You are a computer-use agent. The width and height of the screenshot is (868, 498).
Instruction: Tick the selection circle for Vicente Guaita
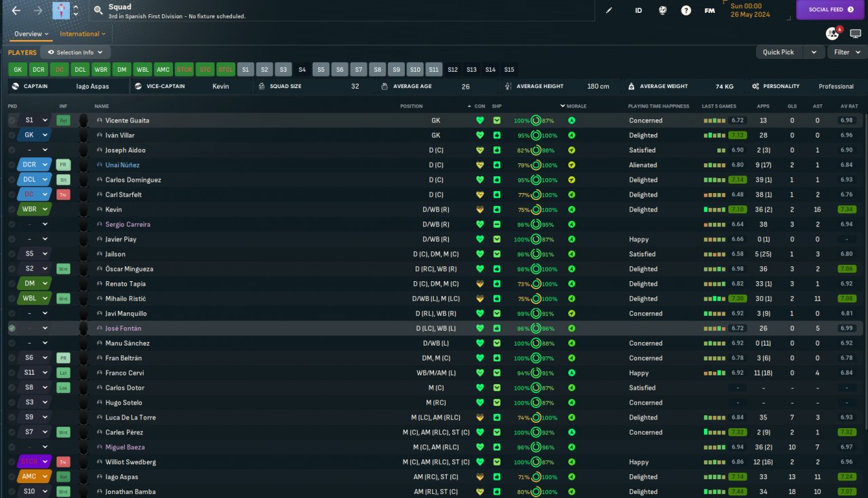point(12,121)
